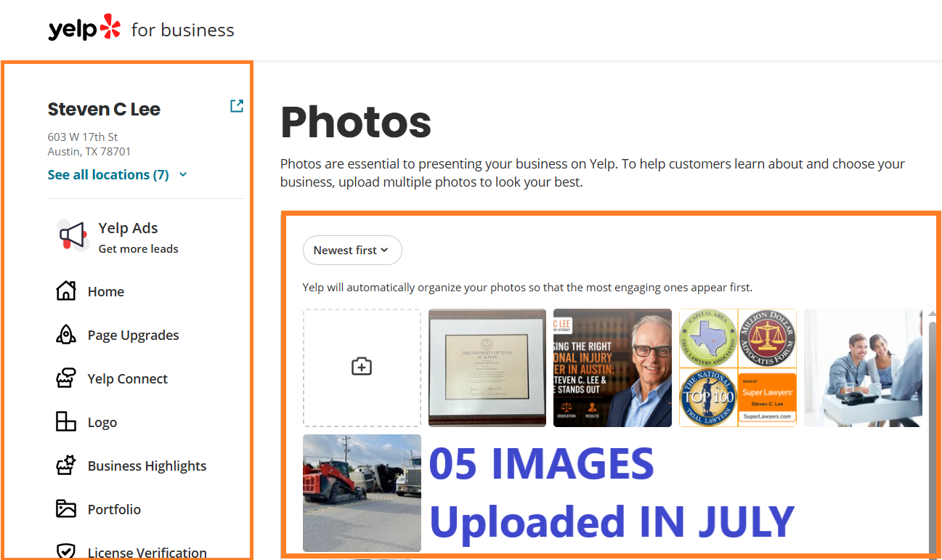The height and width of the screenshot is (560, 942).
Task: Open the external link icon beside Steven C Lee
Action: pos(237,106)
